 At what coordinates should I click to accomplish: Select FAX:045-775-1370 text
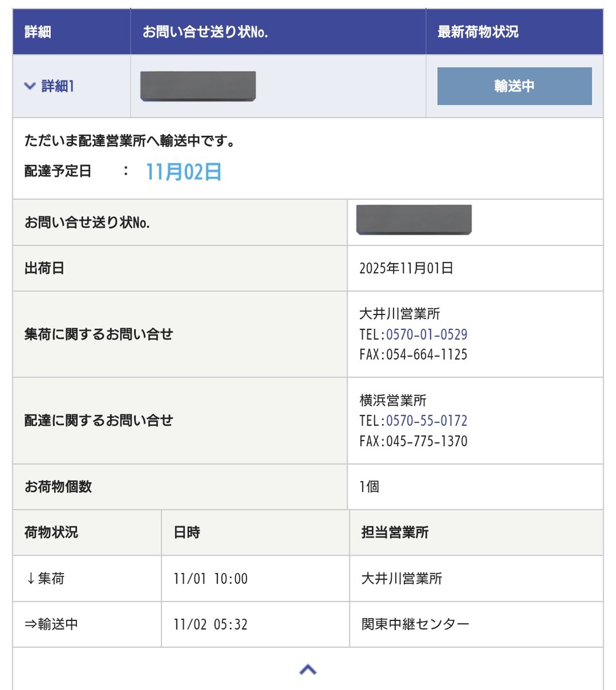413,442
